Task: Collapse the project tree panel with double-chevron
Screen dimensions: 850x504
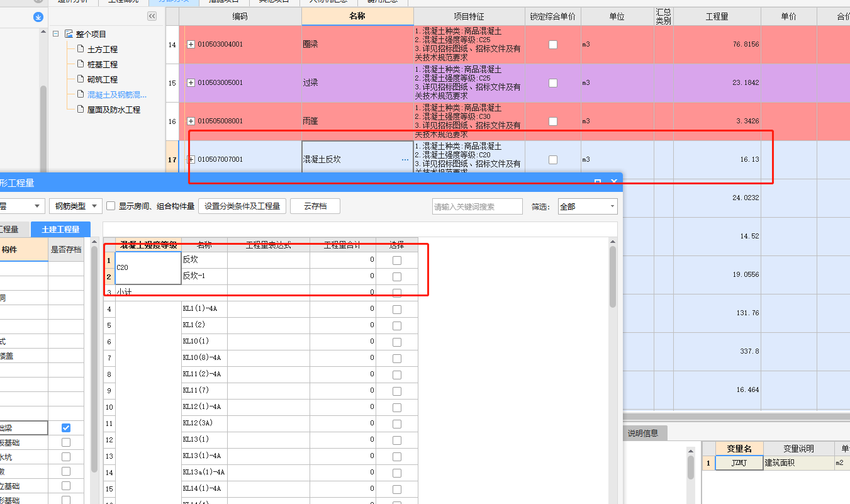Action: pos(152,16)
